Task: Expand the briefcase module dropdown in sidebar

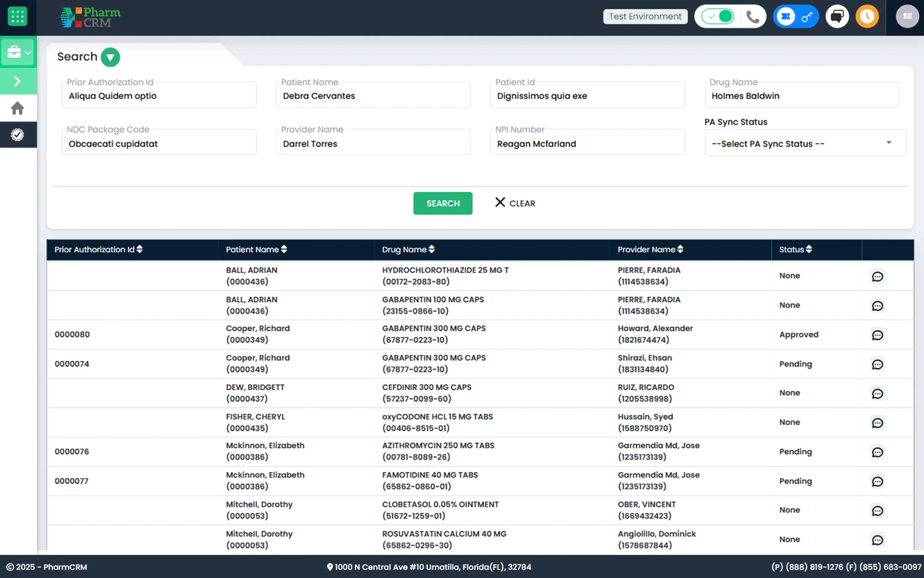Action: coord(18,52)
